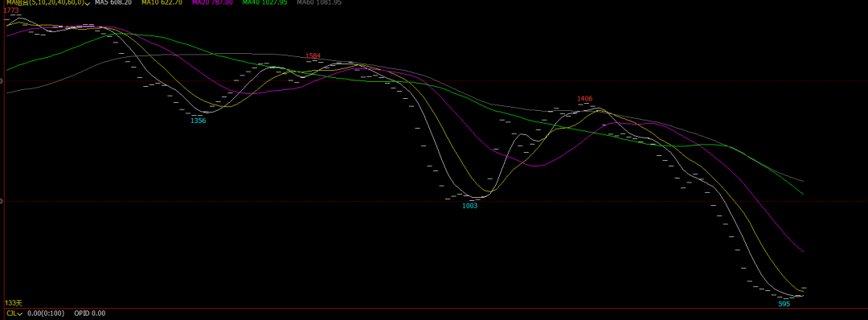
Task: Click the 1003 low price label
Action: (469, 205)
